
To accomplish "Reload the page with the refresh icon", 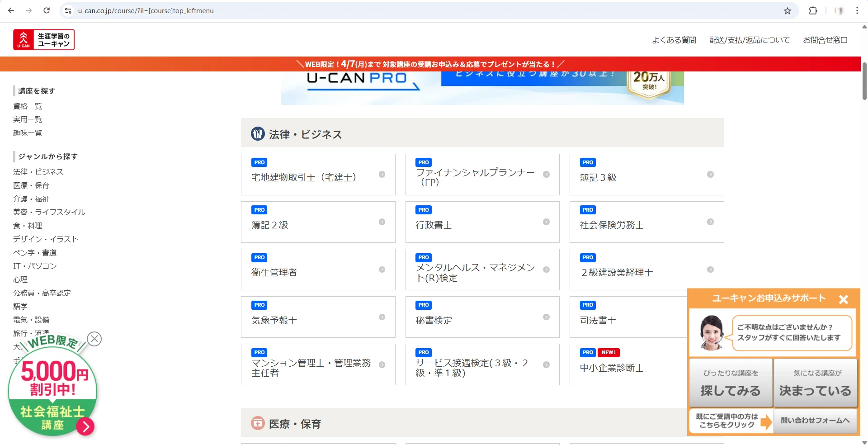I will point(47,10).
